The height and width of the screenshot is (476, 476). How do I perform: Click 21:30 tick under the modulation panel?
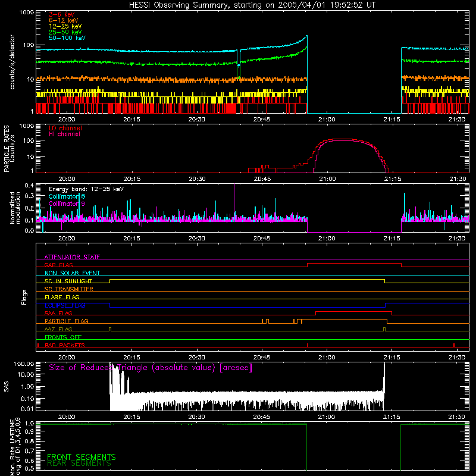(456, 239)
